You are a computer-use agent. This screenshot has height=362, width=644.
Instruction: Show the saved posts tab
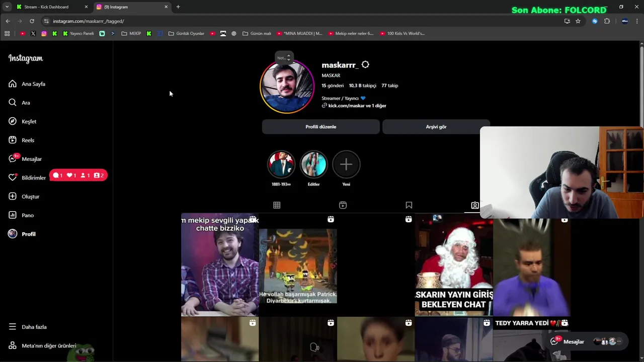409,205
